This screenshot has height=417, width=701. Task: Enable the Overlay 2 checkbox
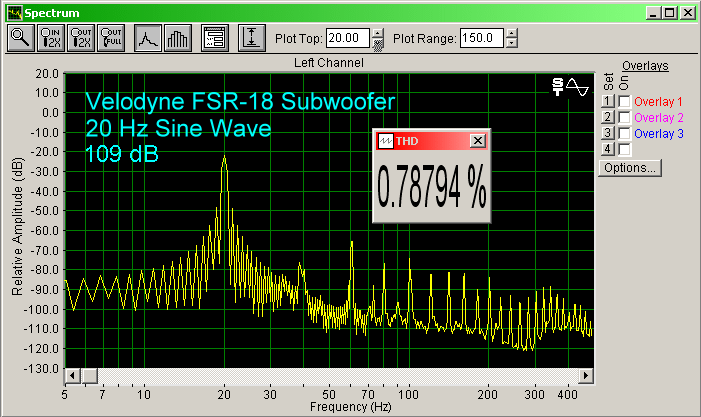pyautogui.click(x=625, y=118)
